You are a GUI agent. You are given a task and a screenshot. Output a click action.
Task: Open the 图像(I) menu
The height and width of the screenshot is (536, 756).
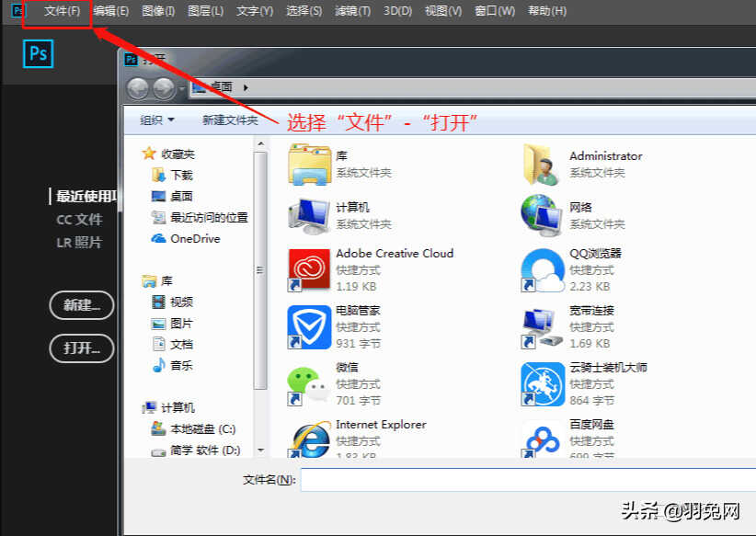[x=158, y=11]
